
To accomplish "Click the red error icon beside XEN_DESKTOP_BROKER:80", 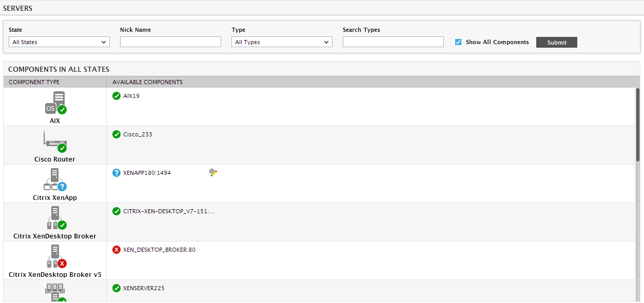I will (x=116, y=250).
